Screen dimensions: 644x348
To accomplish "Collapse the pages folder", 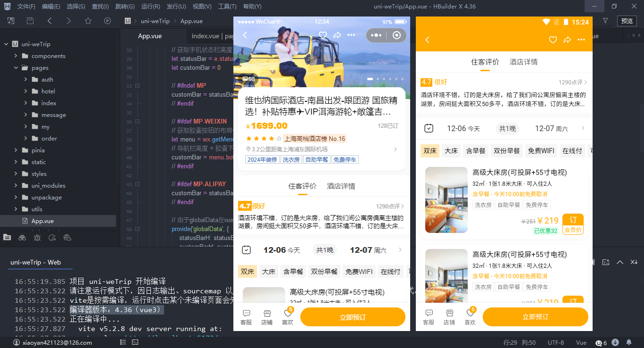I will [16, 68].
